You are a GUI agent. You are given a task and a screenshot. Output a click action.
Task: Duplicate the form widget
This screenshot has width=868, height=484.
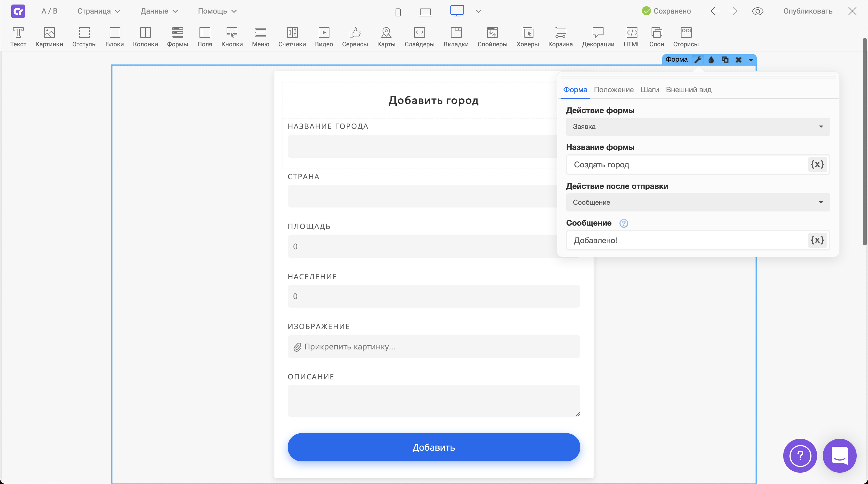[x=725, y=60]
